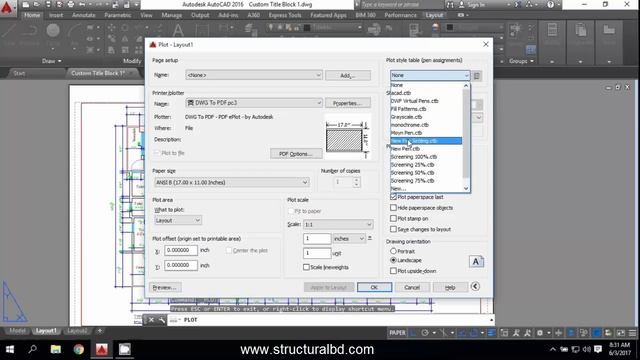Select the Circle tool in the ribbon
This screenshot has width=640, height=360.
point(53,31)
